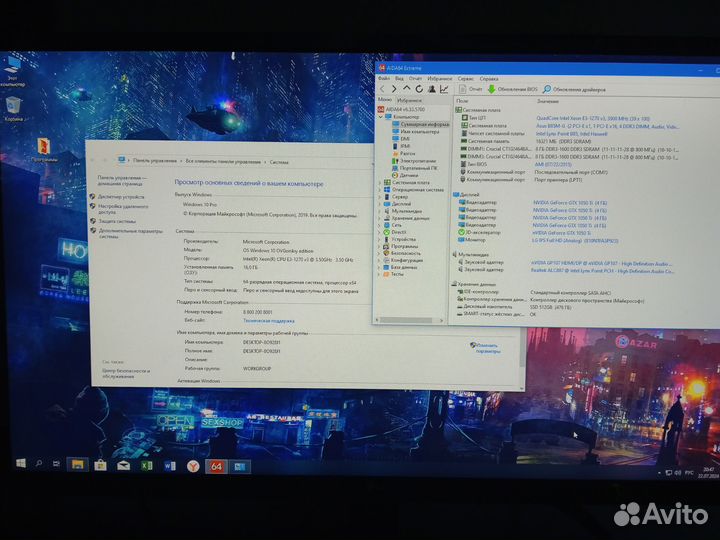Select Электропитание tree item
The image size is (720, 540).
414,161
